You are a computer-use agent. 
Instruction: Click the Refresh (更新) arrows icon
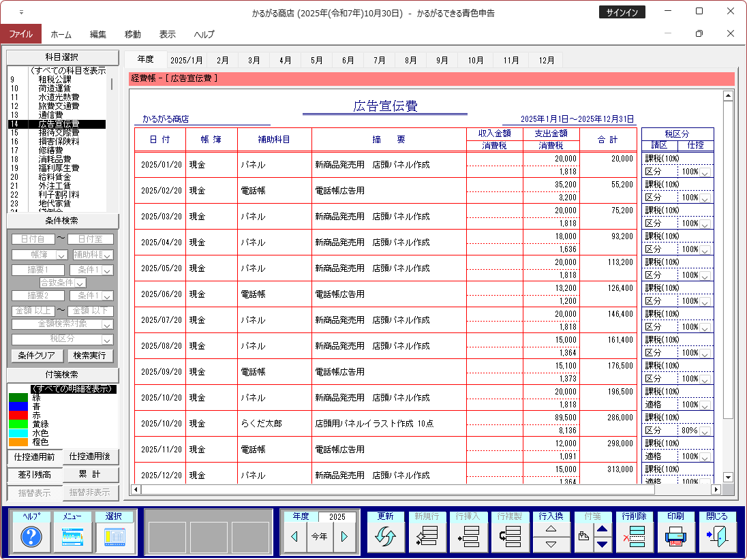pyautogui.click(x=385, y=538)
